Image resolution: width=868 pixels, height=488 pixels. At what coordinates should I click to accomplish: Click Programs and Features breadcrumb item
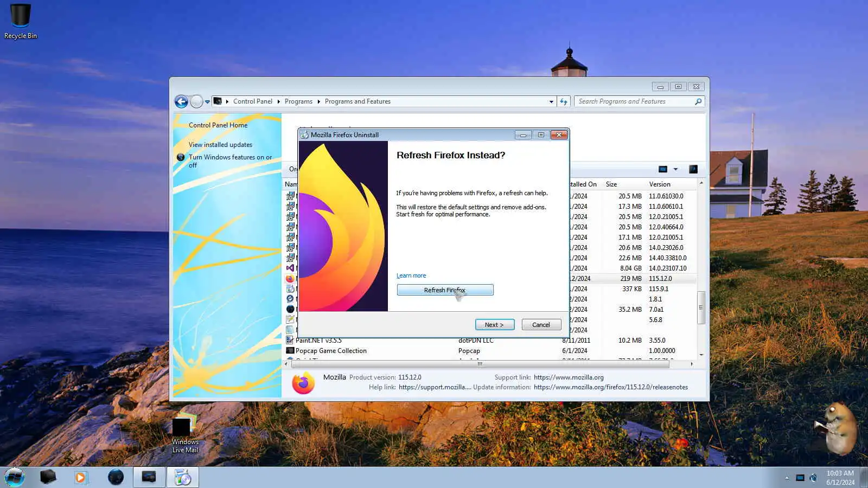(x=358, y=101)
